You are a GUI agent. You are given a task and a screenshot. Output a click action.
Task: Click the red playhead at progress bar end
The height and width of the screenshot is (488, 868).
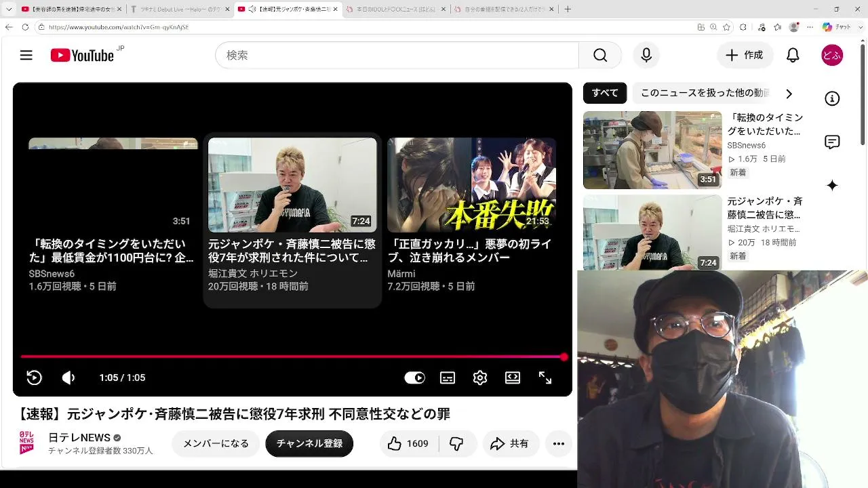click(x=564, y=357)
